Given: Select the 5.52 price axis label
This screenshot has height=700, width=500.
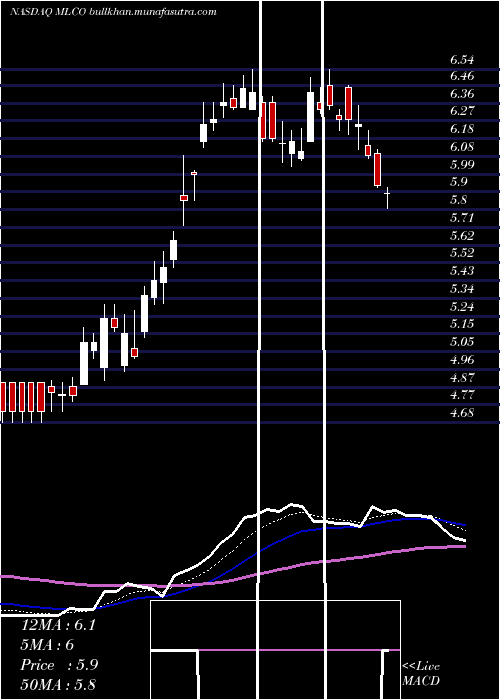Looking at the screenshot, I should coord(462,253).
